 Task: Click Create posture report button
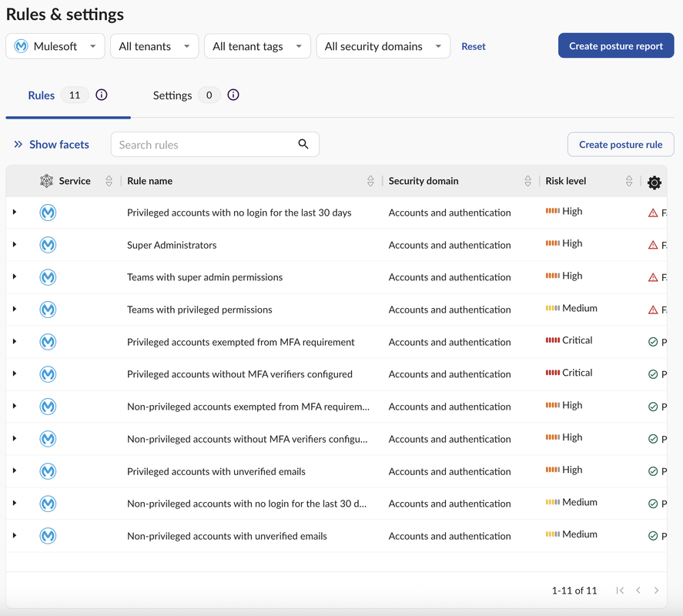[x=615, y=46]
